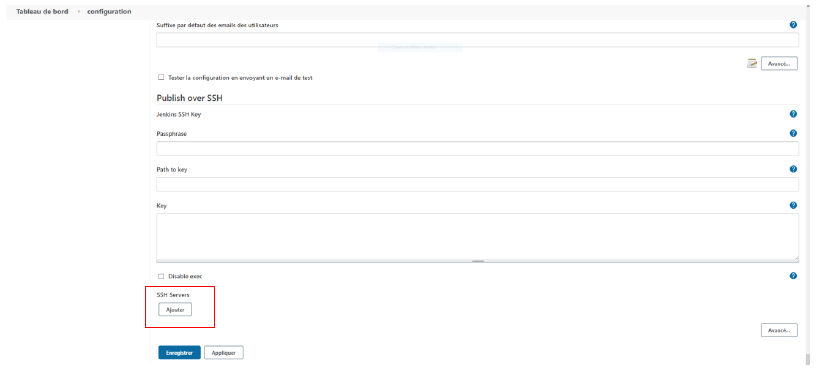Viewport: 816px width, 376px height.
Task: Click the Appliquer button
Action: [224, 353]
